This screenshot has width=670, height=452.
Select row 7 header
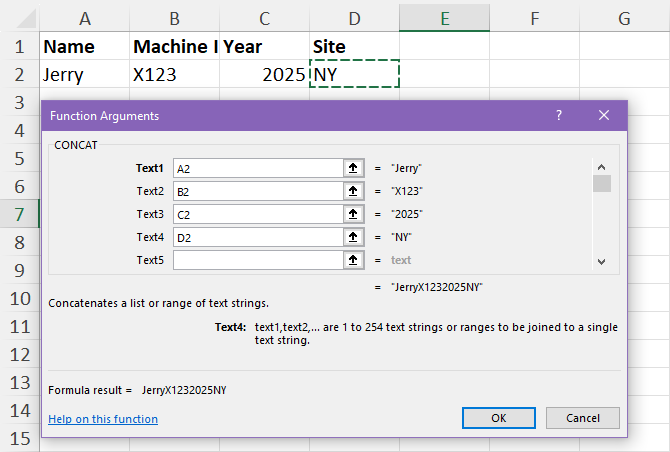(x=20, y=214)
